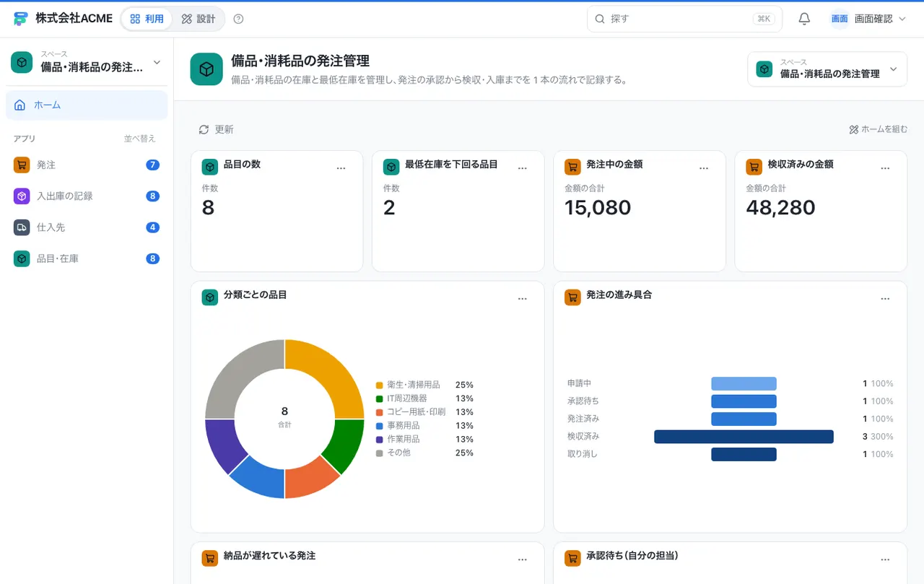The width and height of the screenshot is (924, 584).
Task: Switch to 設計 mode toggle
Action: tap(199, 19)
